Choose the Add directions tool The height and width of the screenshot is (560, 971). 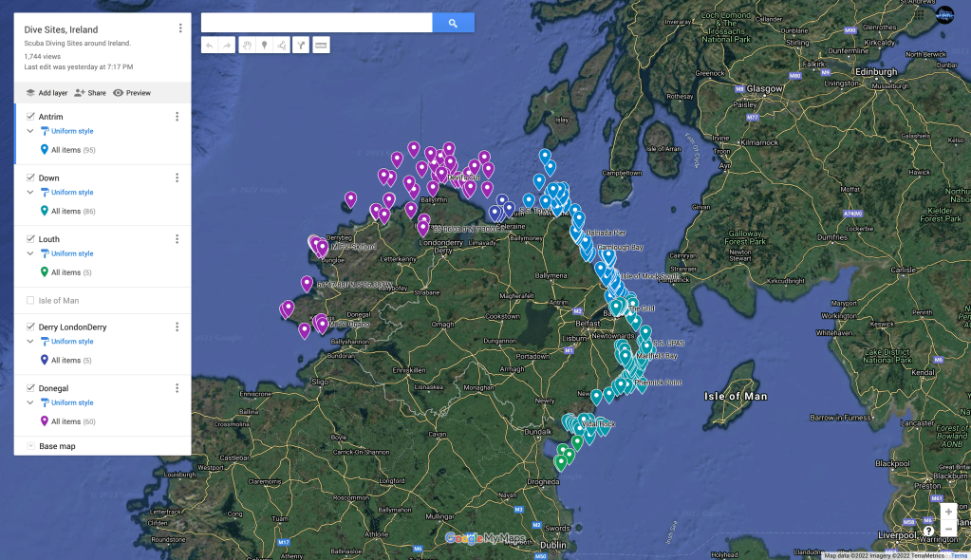(301, 45)
